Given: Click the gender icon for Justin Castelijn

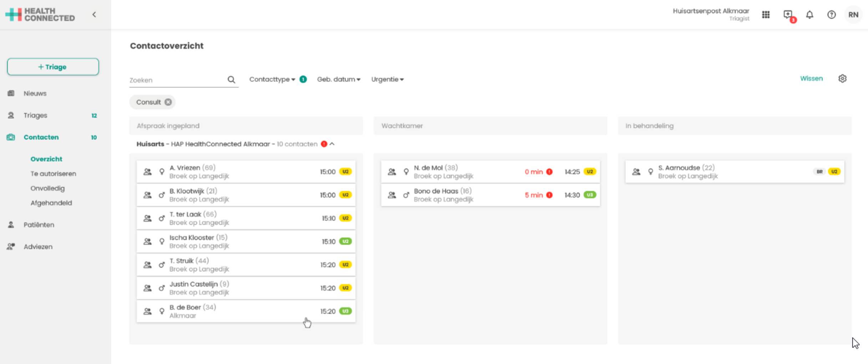Looking at the screenshot, I should [162, 288].
